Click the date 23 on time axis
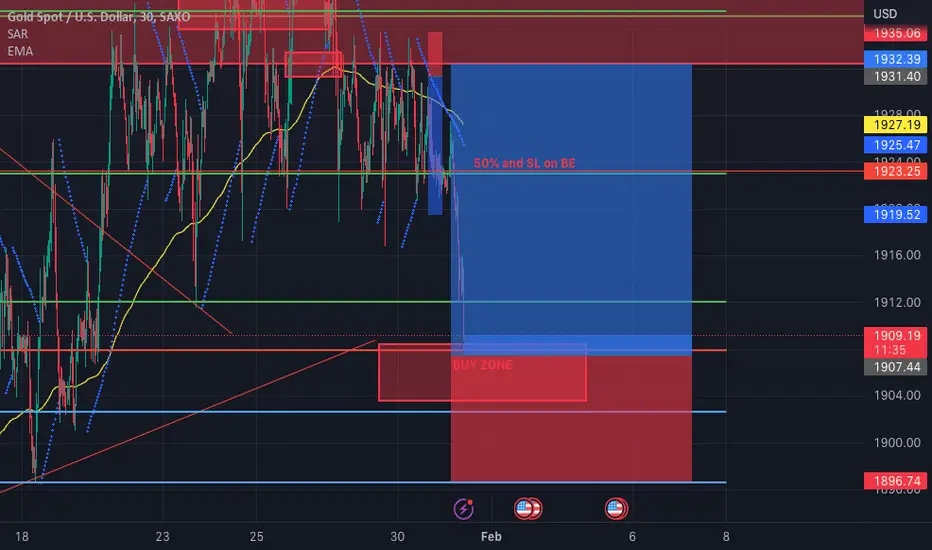932x550 pixels. click(162, 536)
